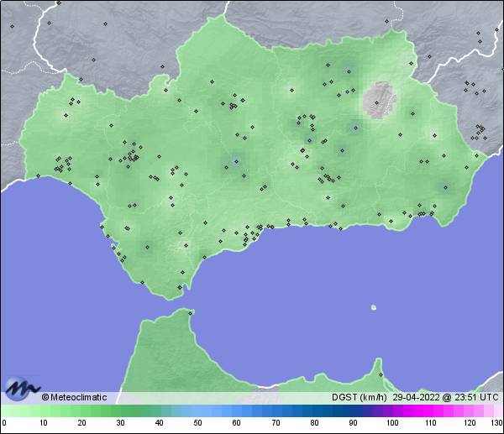Select the Melilla peninsula station marker
This screenshot has width=504, height=434.
point(381,375)
